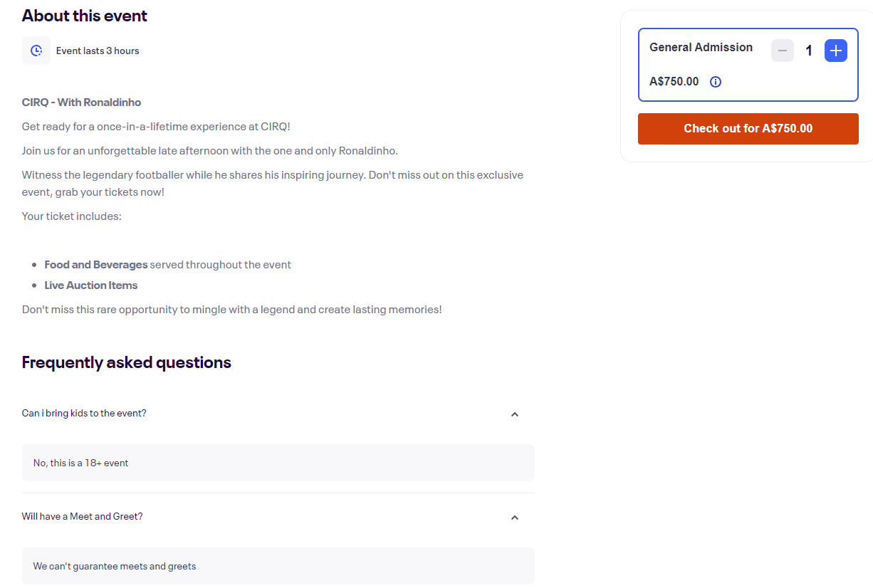Click the 'No, this is a 18+ event' answer
873x588 pixels.
(x=81, y=463)
